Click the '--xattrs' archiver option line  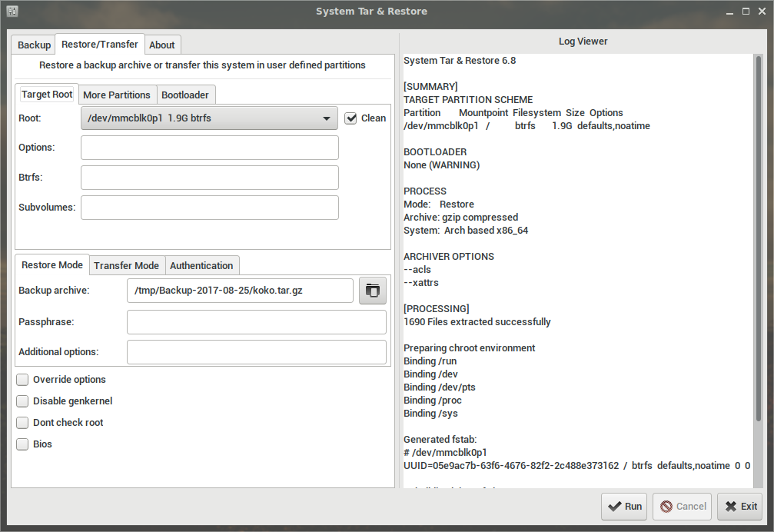click(421, 283)
